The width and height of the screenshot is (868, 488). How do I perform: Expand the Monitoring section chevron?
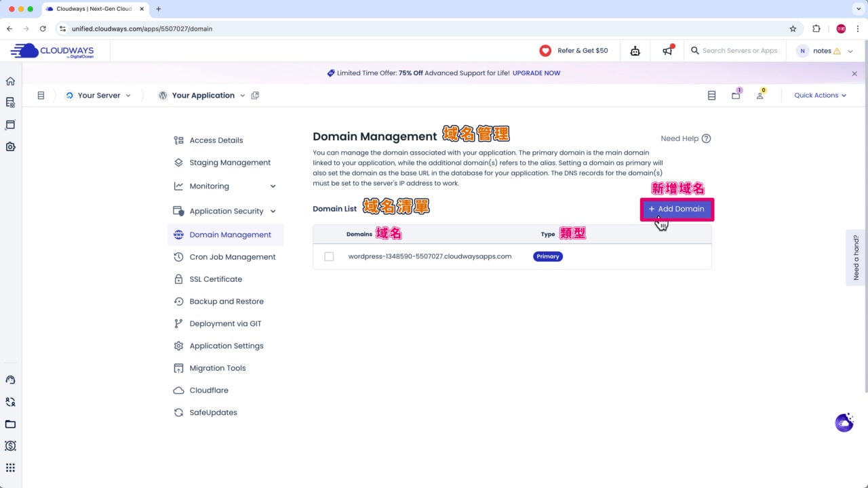(x=273, y=186)
